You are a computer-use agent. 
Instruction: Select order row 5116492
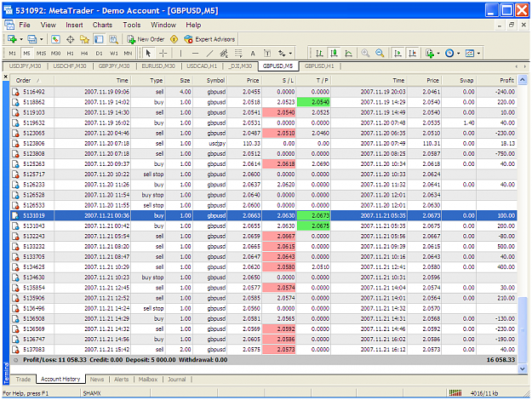coord(264,92)
